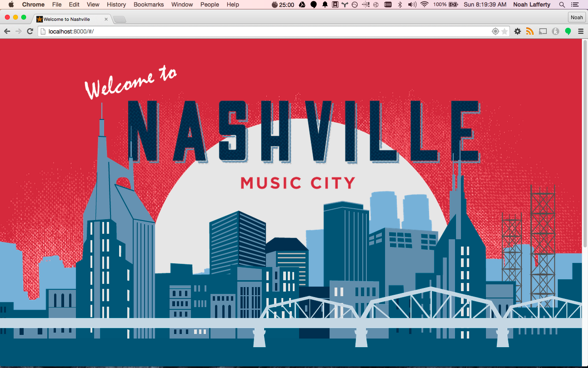This screenshot has width=588, height=368.
Task: Go back to the previous page
Action: pos(7,31)
